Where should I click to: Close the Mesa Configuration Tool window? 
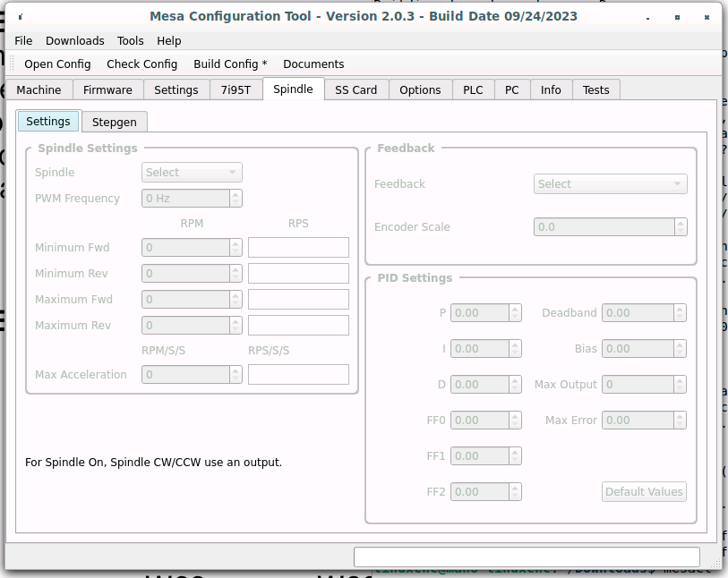click(x=707, y=17)
